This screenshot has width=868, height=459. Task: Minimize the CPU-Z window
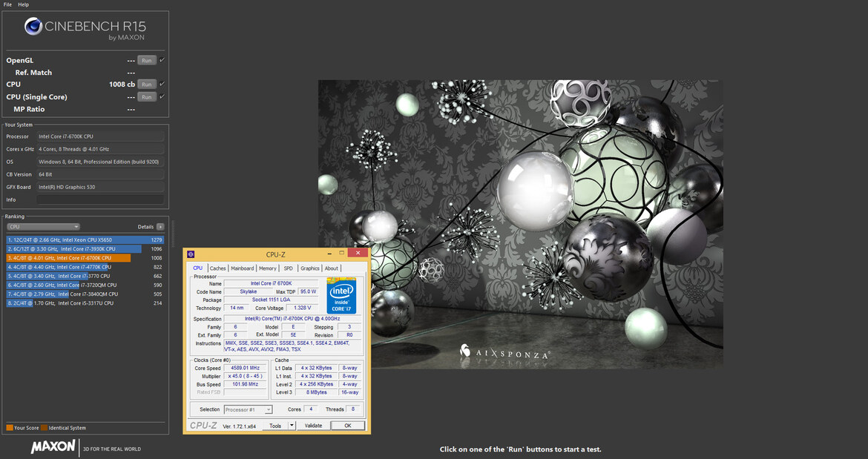329,254
